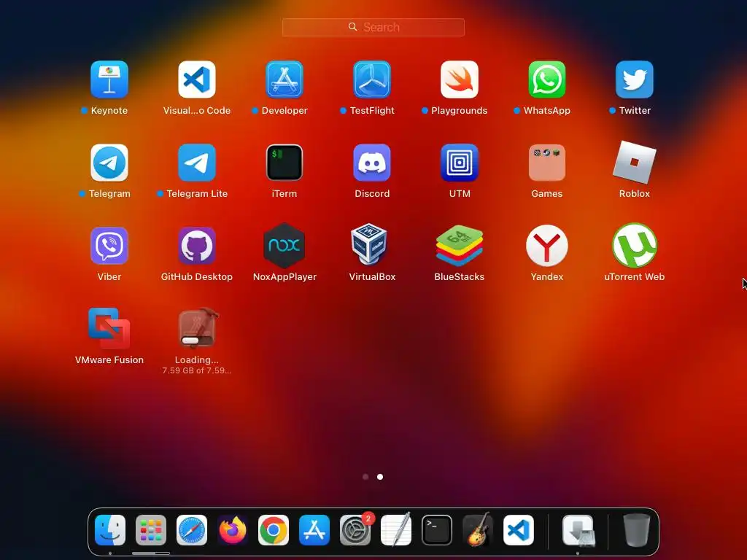
Task: Open Discord
Action: point(372,163)
